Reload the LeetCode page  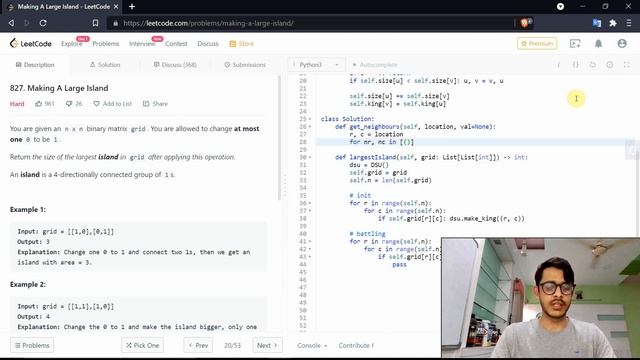click(x=43, y=23)
